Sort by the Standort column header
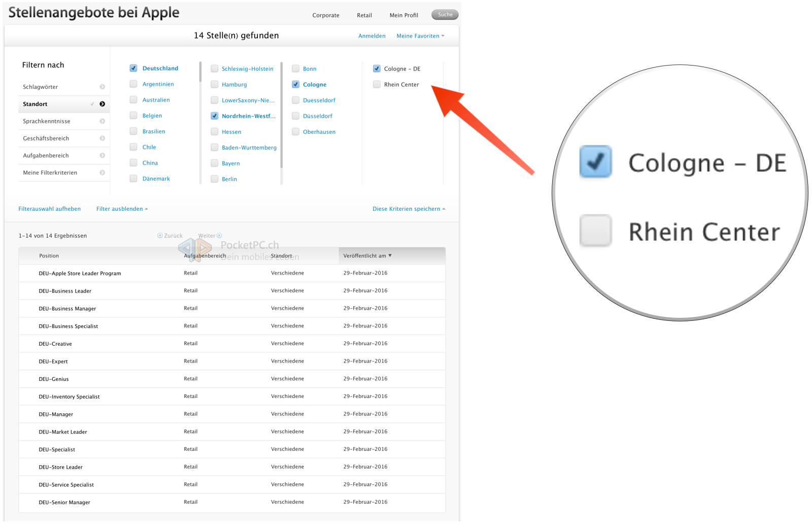The height and width of the screenshot is (524, 812). click(x=282, y=256)
